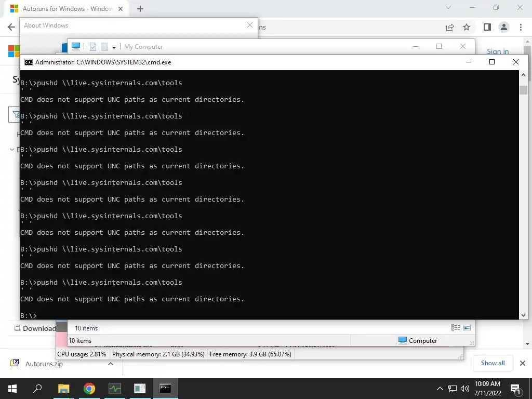
Task: Switch My Computer to large icons view
Action: 467,327
